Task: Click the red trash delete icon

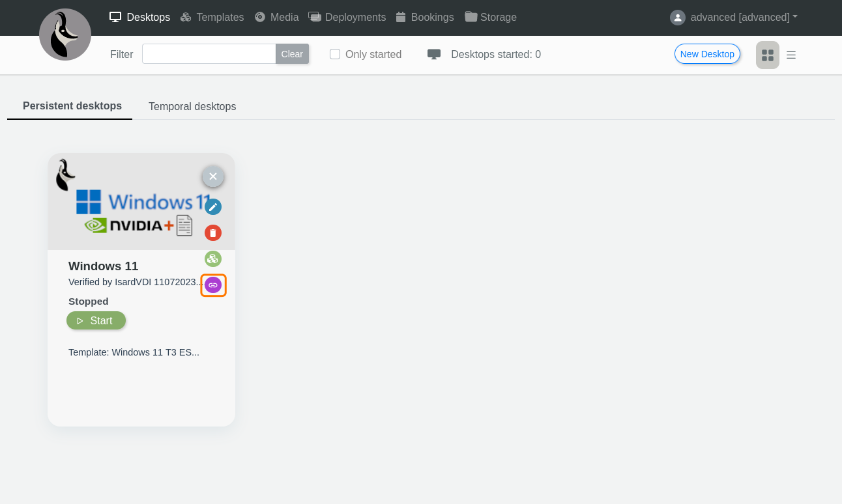Action: tap(213, 233)
